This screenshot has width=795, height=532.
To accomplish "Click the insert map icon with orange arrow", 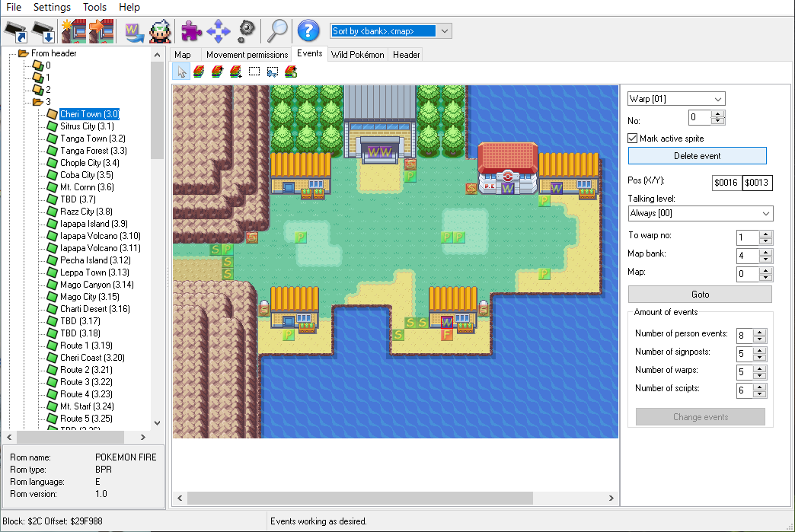I will tap(101, 31).
